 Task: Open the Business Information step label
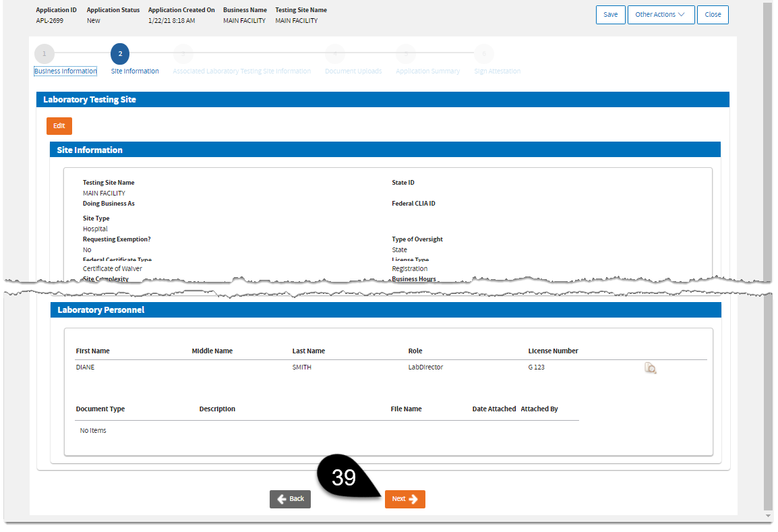65,71
